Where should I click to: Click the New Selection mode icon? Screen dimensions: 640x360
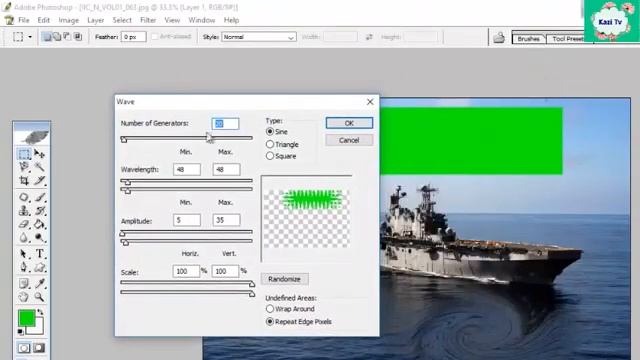click(x=47, y=37)
